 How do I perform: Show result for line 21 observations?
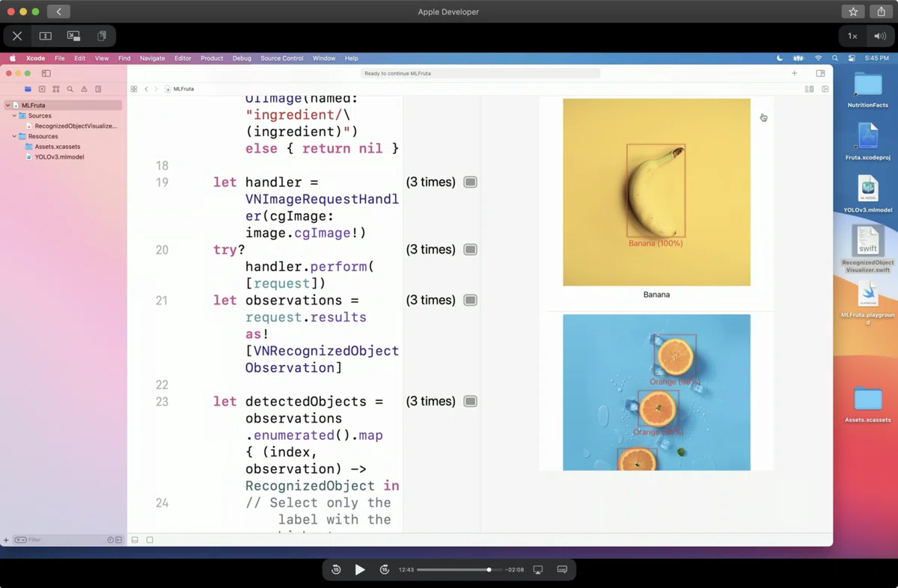tap(470, 300)
